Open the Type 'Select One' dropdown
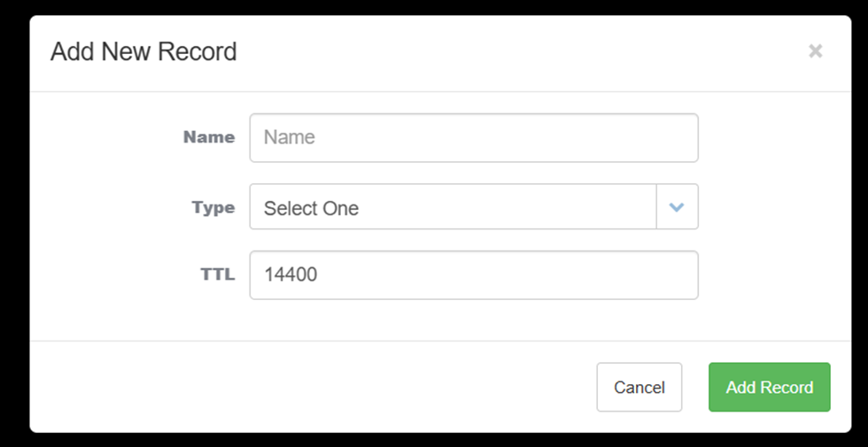This screenshot has width=868, height=447. coord(452,207)
